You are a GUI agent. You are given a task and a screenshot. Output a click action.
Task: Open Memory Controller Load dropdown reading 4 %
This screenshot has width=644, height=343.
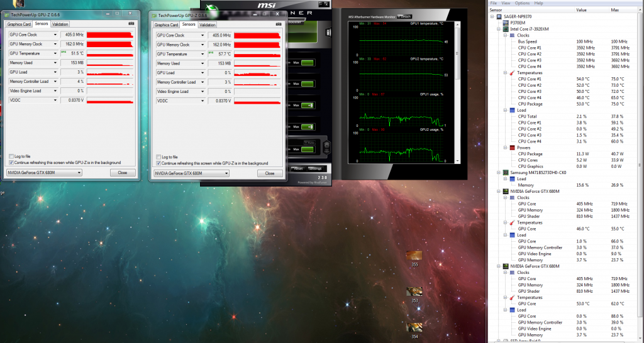click(55, 82)
